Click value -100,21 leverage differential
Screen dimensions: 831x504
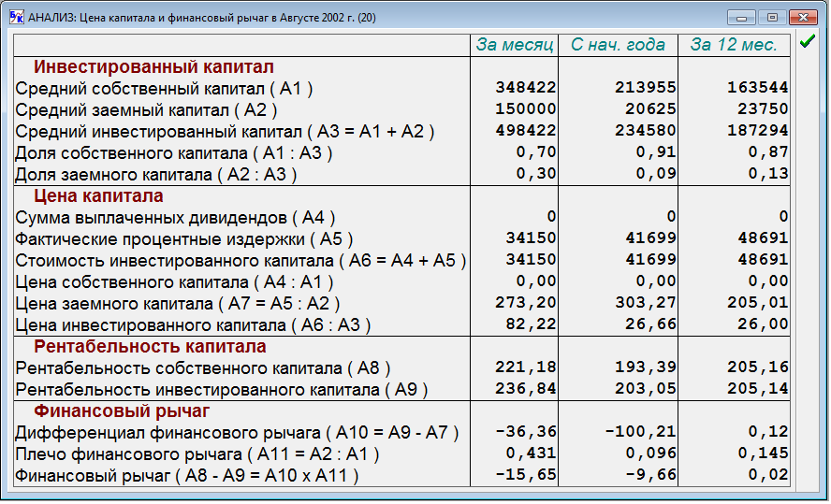(x=641, y=432)
